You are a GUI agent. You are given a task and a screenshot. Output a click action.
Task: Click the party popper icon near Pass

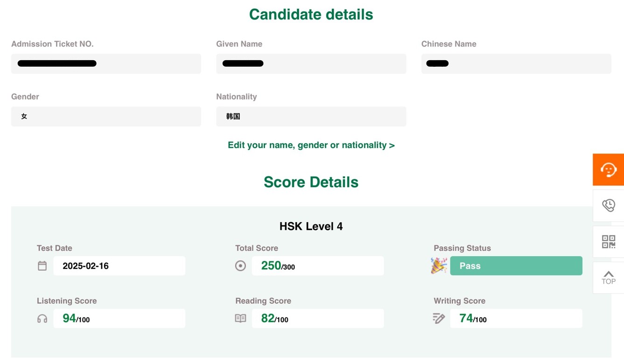[439, 266]
